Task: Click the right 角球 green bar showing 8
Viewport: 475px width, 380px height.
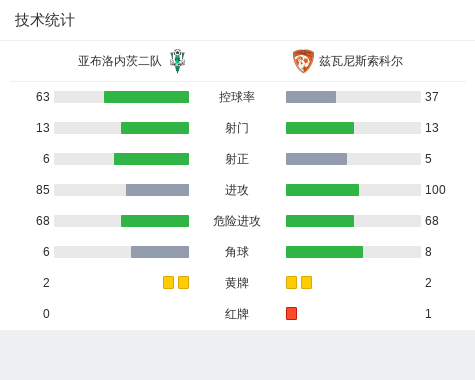Action: tap(324, 252)
